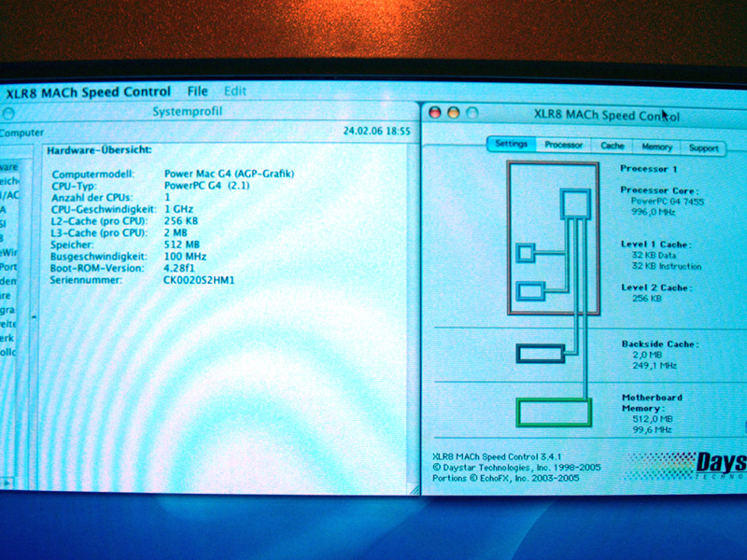Zoom the XLR8 MACh Speed Control window
Screen dimensions: 747x560
coord(472,113)
